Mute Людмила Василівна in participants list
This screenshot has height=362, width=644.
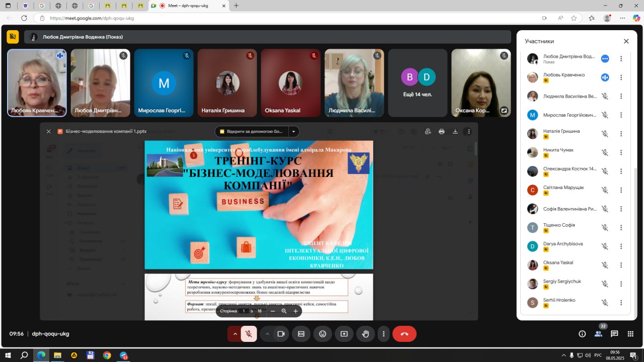[x=605, y=96]
